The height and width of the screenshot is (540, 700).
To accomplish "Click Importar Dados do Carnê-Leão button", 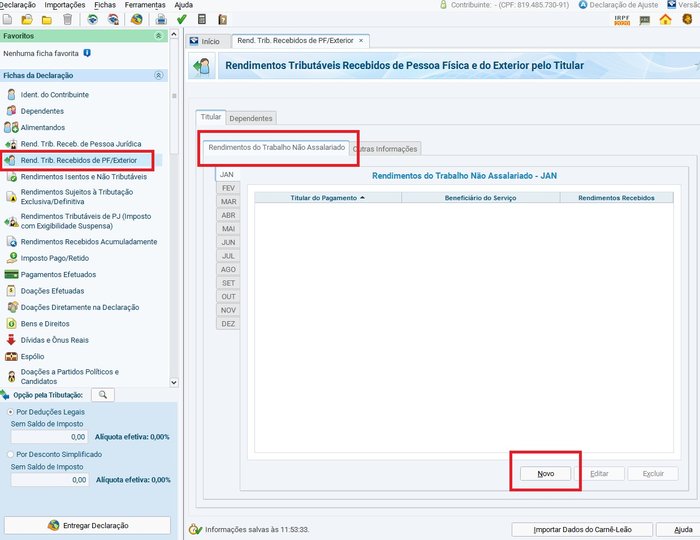I will (584, 529).
